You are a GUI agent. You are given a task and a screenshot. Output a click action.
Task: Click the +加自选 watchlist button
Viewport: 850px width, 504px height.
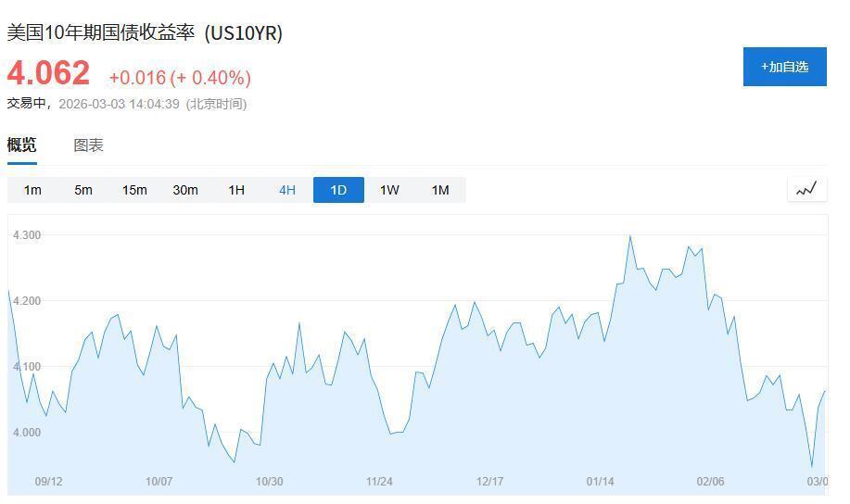[x=784, y=67]
